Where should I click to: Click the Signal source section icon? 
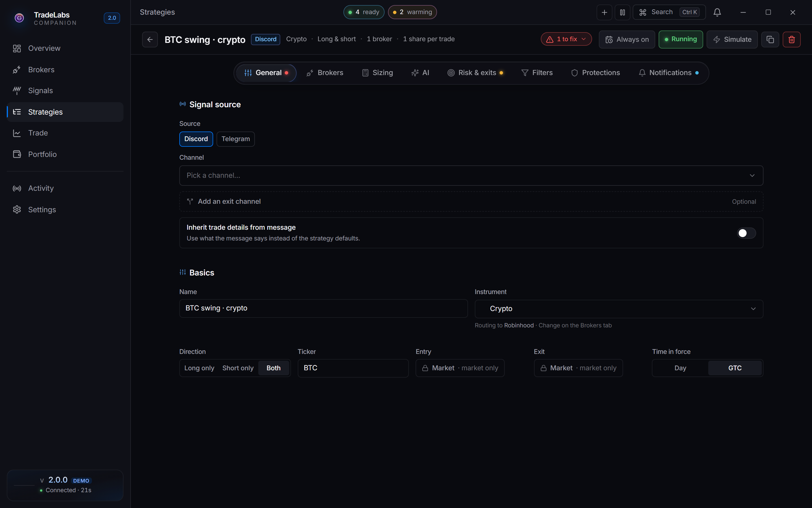point(182,104)
